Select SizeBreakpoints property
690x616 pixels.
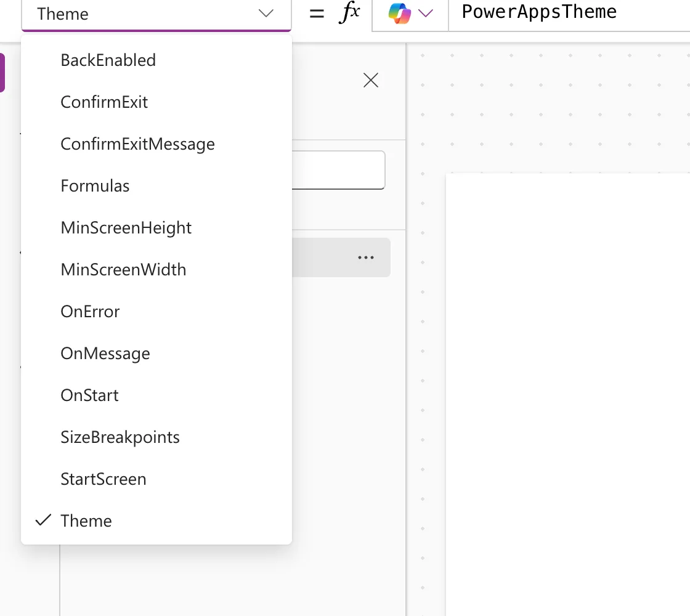(x=156, y=437)
